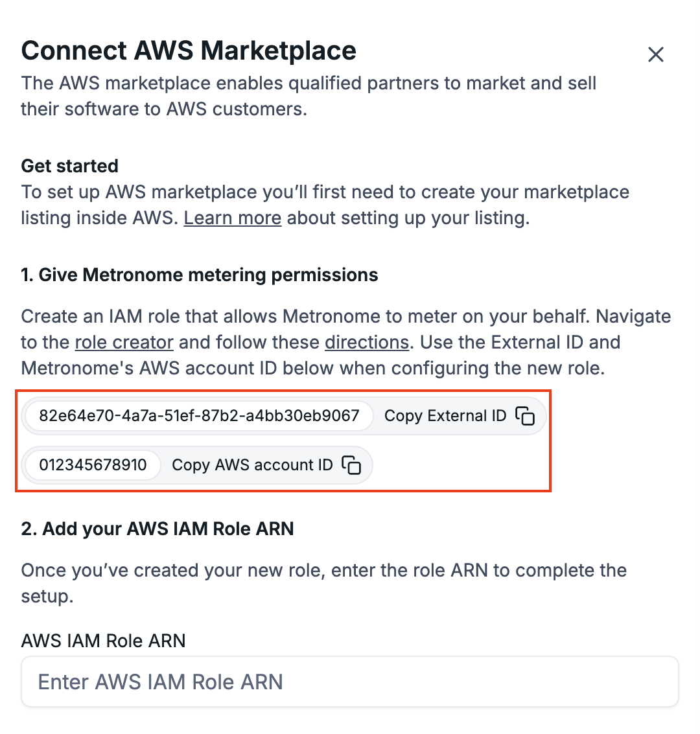Select the External ID value 82e64e70-4a7a-51ef-87b2-a4bb30eb9067
The height and width of the screenshot is (734, 700).
[199, 416]
